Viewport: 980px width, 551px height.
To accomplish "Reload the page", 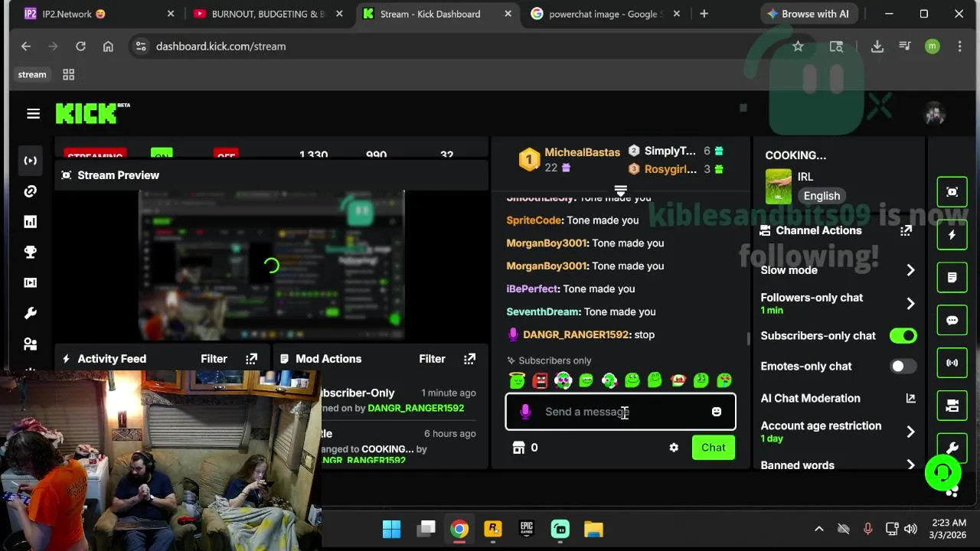I will pos(80,47).
